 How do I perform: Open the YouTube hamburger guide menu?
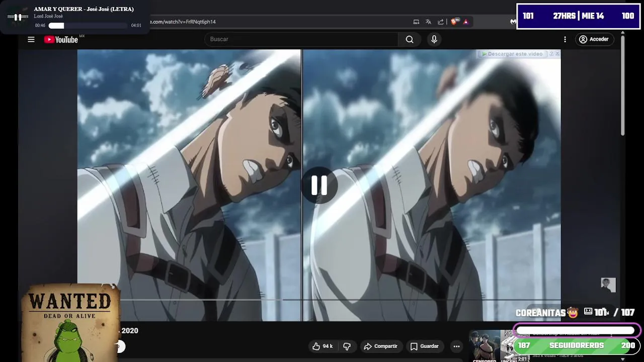(x=31, y=39)
